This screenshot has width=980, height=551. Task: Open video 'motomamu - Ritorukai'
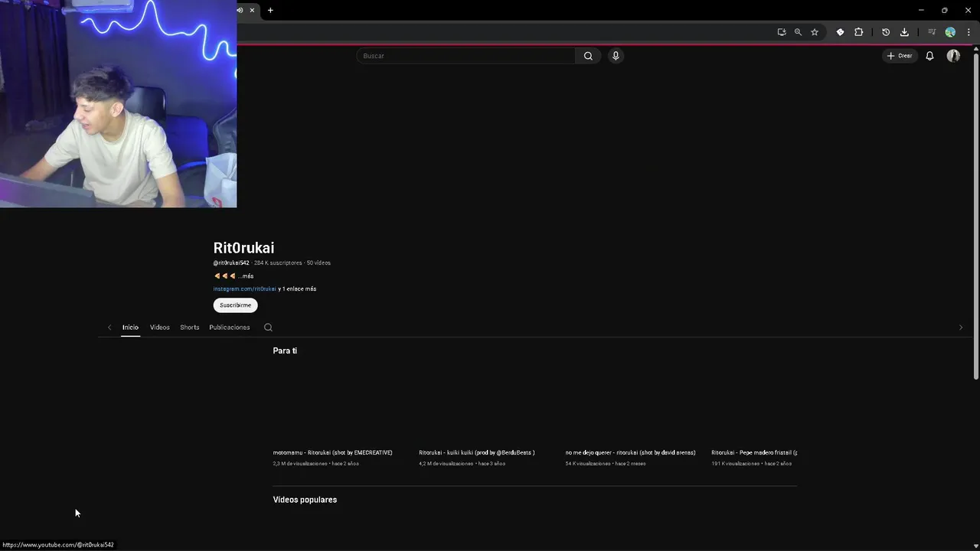pyautogui.click(x=332, y=453)
